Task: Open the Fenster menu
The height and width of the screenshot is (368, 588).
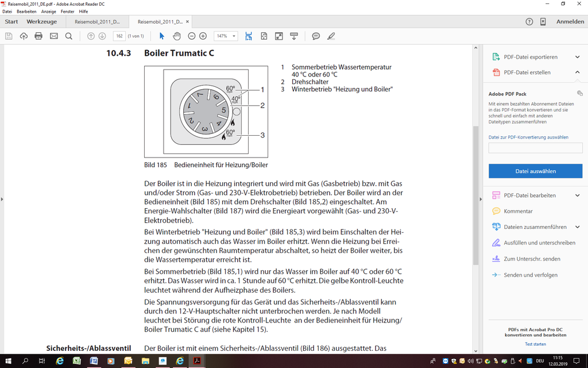Action: 68,11
